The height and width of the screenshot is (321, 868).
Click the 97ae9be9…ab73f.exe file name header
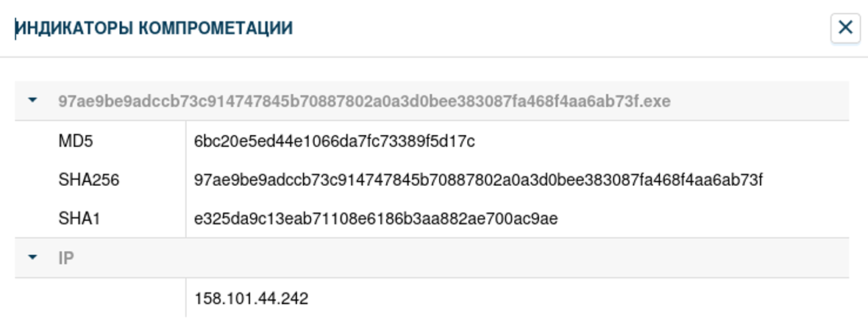364,101
